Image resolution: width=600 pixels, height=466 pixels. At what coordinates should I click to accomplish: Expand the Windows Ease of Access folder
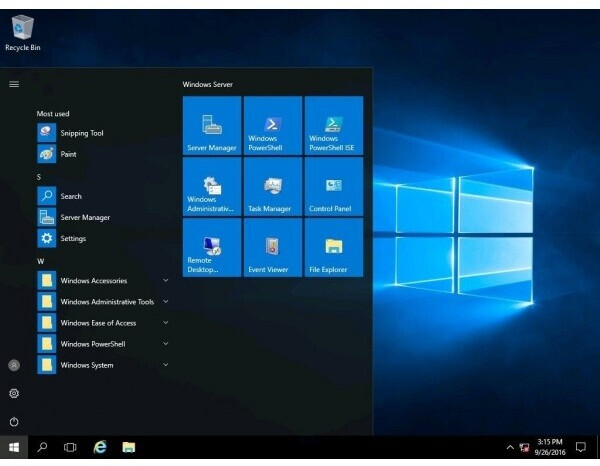click(x=98, y=323)
